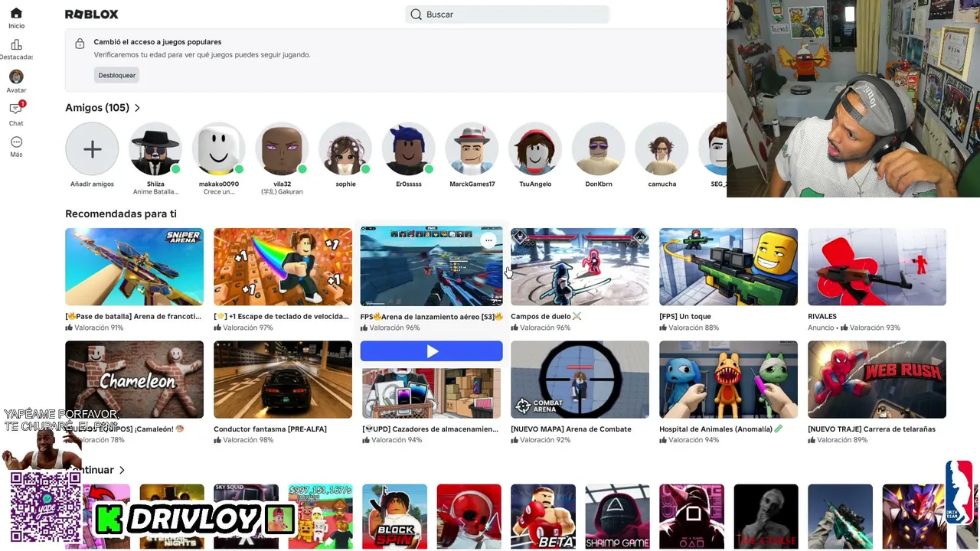Click the "Campos de duelo" title link
Viewport: 980px width, 551px height.
point(546,316)
